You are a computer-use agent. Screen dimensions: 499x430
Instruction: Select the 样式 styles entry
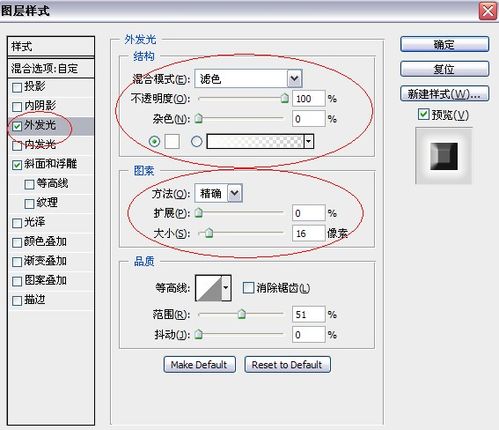coord(51,46)
